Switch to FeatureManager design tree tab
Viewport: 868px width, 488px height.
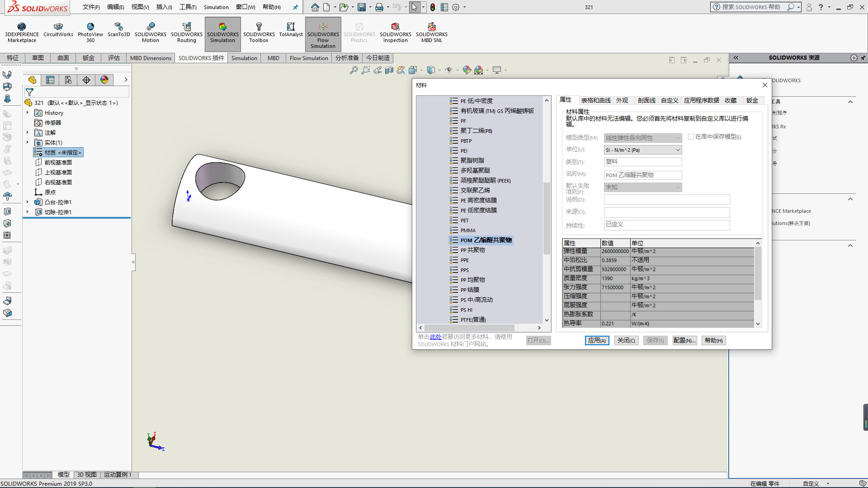[x=32, y=80]
